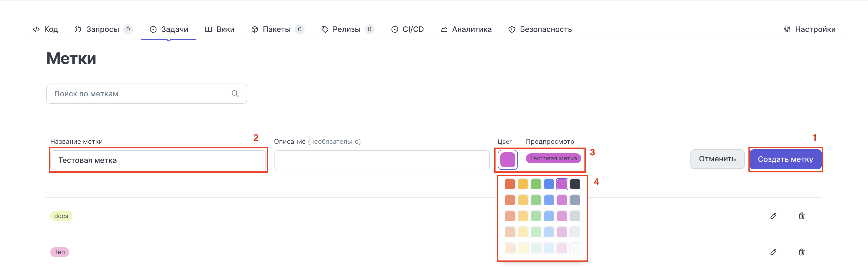Click the Описание input field
The image size is (868, 267).
(382, 160)
